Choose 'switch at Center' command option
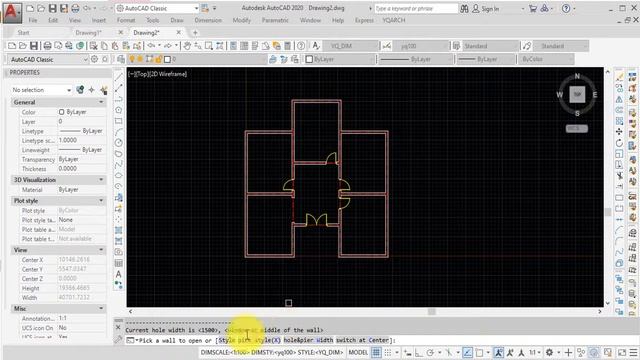This screenshot has width=640, height=360. pyautogui.click(x=362, y=340)
